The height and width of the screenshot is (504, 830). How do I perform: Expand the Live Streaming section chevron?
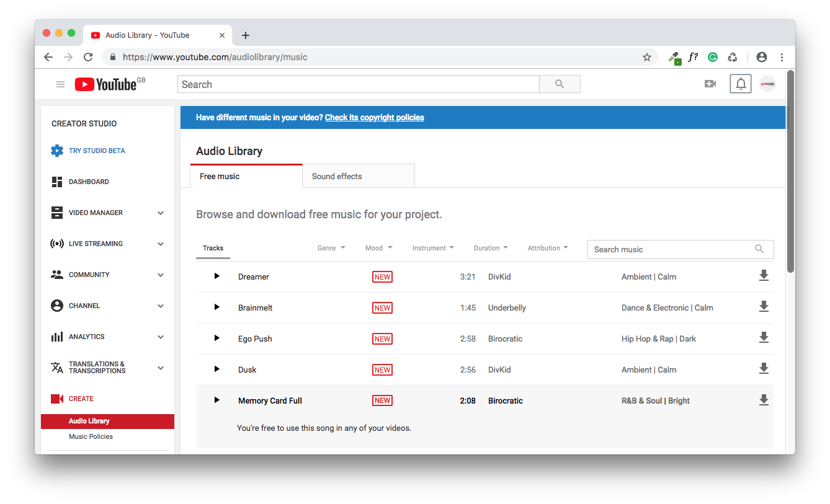[161, 244]
